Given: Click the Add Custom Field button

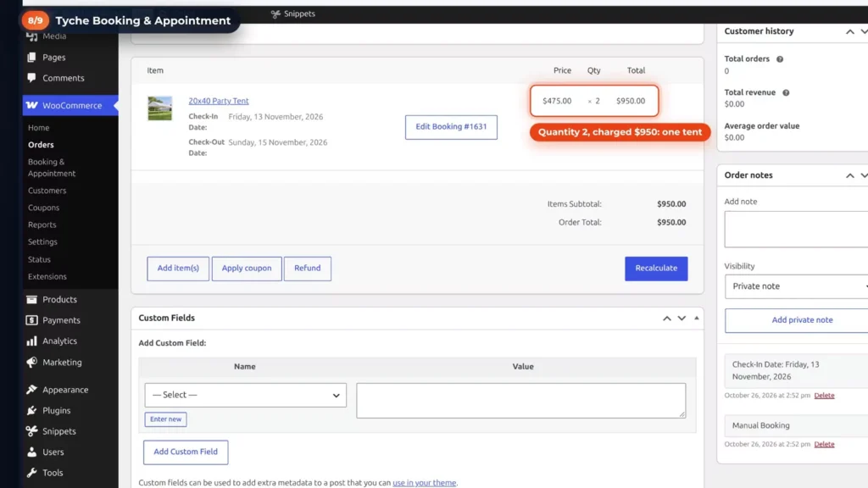Looking at the screenshot, I should pyautogui.click(x=186, y=452).
